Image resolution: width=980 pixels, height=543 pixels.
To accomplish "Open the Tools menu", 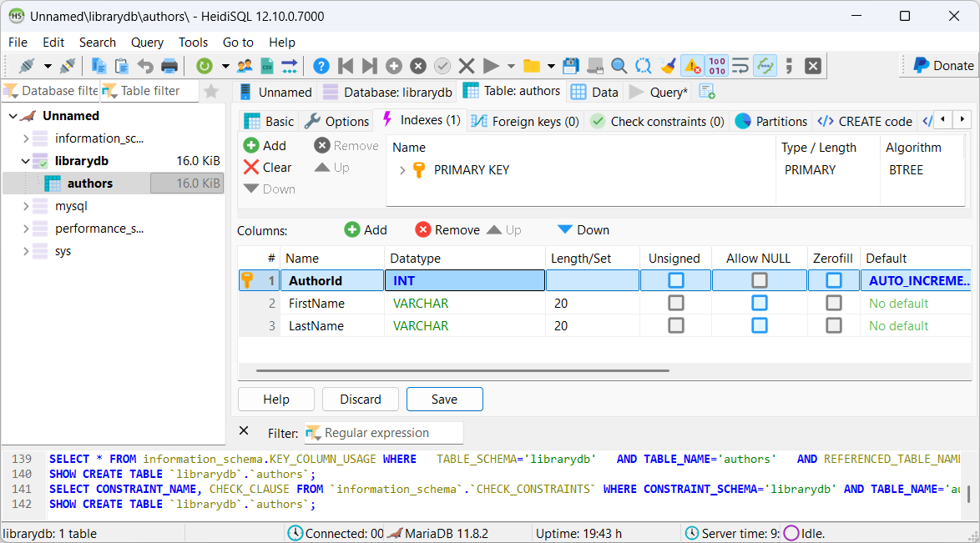I will point(193,42).
